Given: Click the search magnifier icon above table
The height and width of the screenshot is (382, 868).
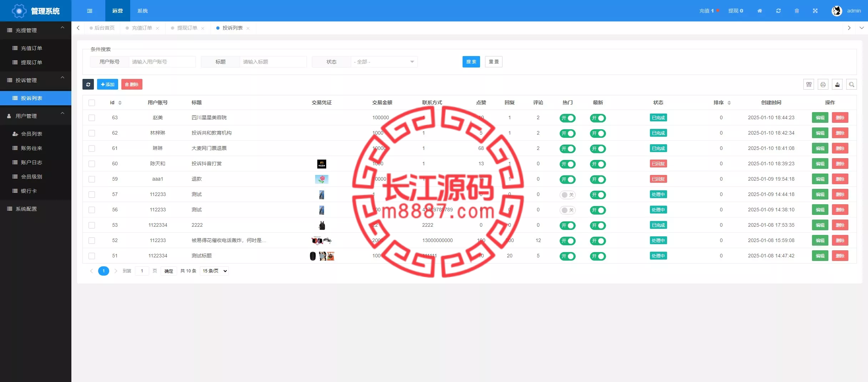Looking at the screenshot, I should pos(852,84).
